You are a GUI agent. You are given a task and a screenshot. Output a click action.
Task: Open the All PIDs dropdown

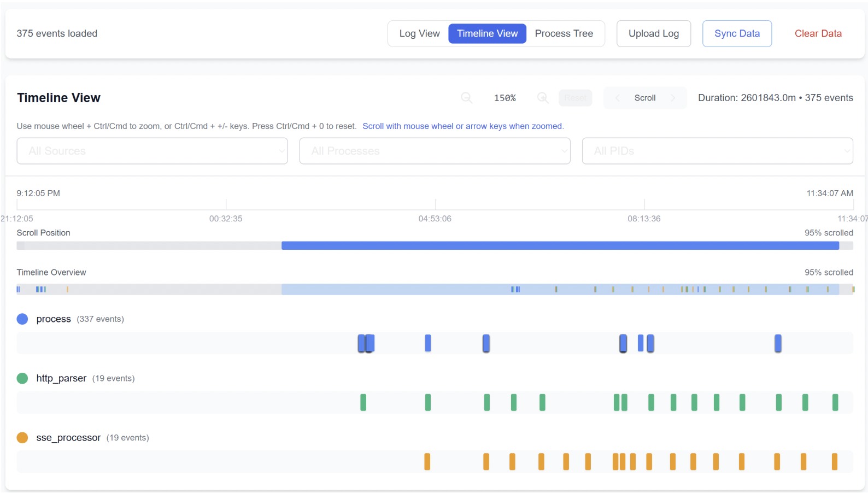pyautogui.click(x=717, y=151)
